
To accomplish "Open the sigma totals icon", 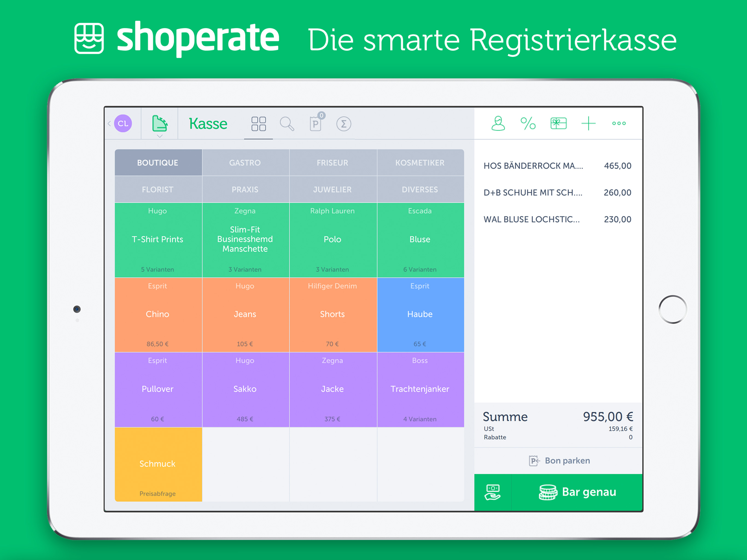I will coord(343,124).
